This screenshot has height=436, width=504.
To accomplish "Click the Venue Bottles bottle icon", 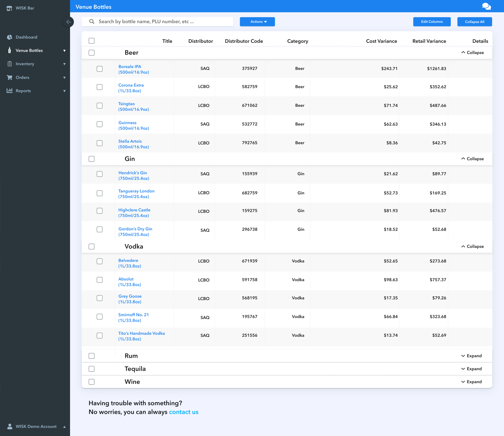I will (x=9, y=50).
